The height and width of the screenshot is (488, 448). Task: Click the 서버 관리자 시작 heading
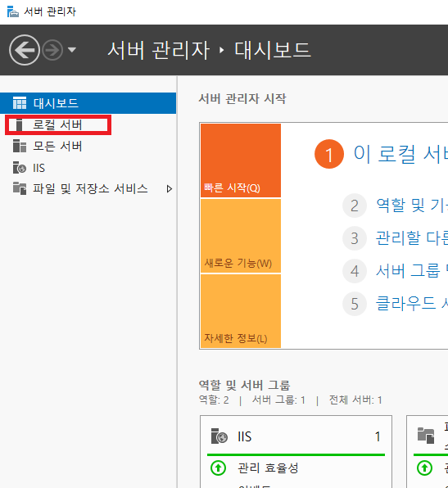coord(242,98)
